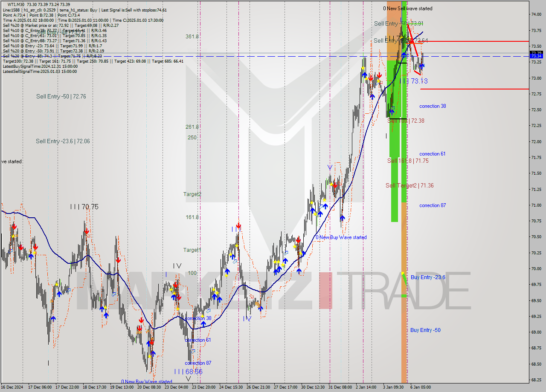Click '69.00' on the price axis

click(536, 332)
